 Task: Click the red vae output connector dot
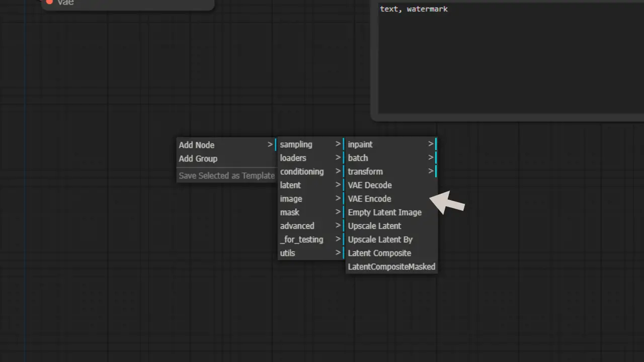[x=49, y=2]
